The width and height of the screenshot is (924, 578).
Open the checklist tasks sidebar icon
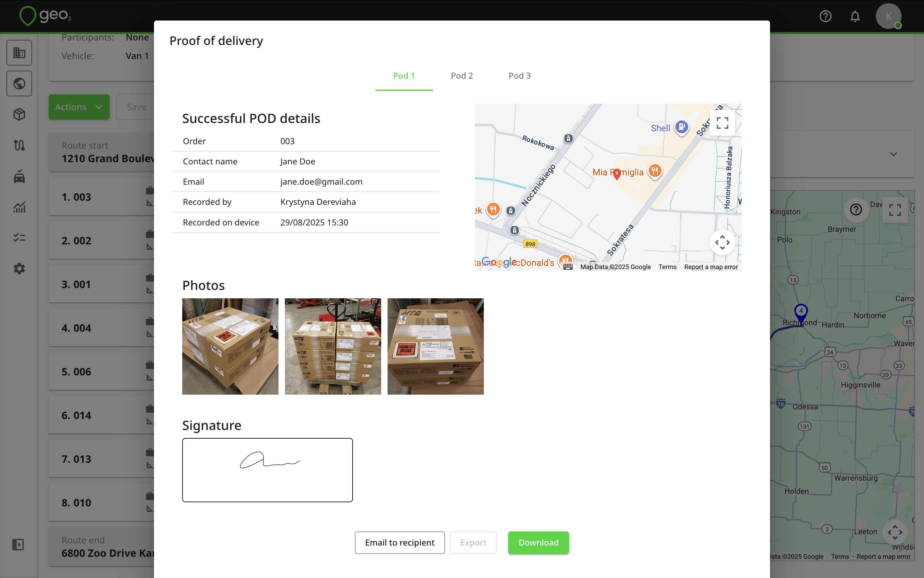point(19,238)
